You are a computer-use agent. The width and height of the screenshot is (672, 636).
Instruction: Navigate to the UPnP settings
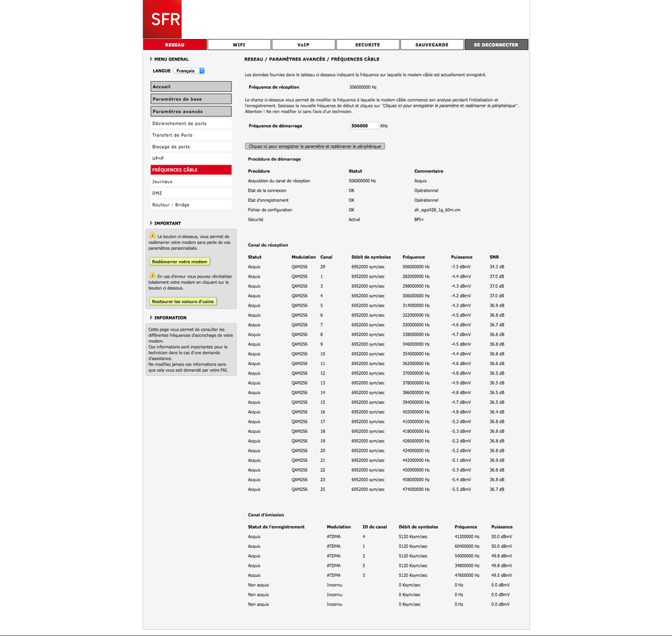(190, 158)
